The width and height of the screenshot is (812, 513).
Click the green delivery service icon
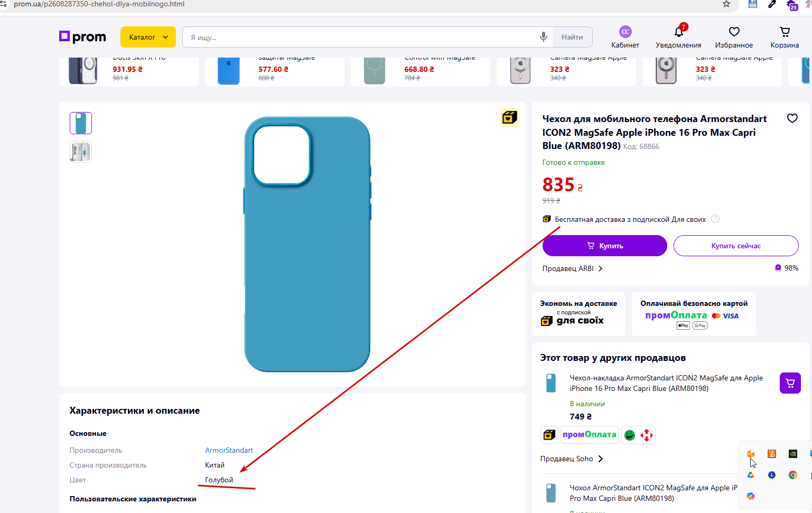point(629,435)
